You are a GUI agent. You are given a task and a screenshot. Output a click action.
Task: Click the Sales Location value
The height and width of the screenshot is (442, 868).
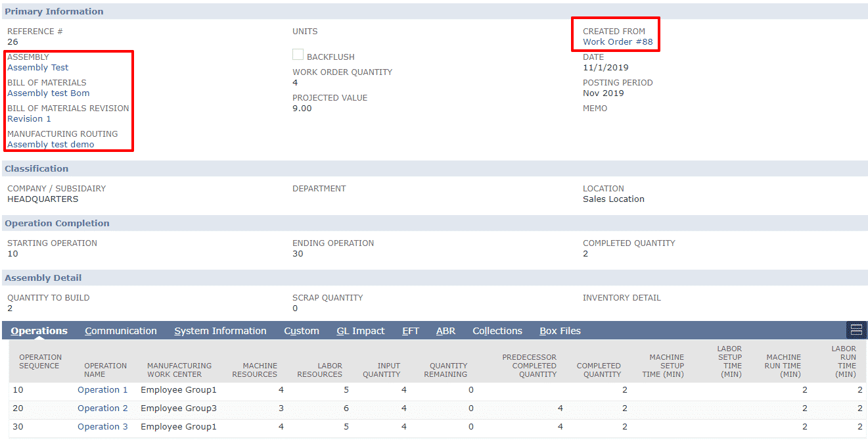[x=614, y=199]
